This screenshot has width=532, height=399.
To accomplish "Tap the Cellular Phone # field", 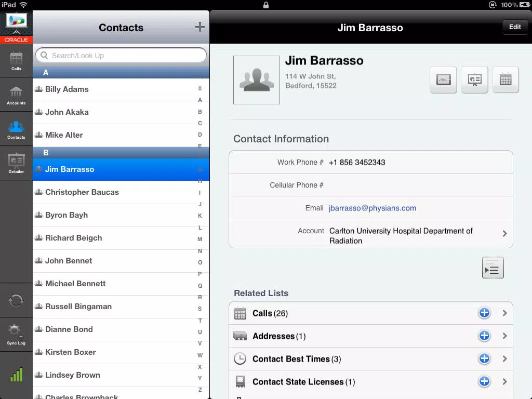I will tap(370, 185).
